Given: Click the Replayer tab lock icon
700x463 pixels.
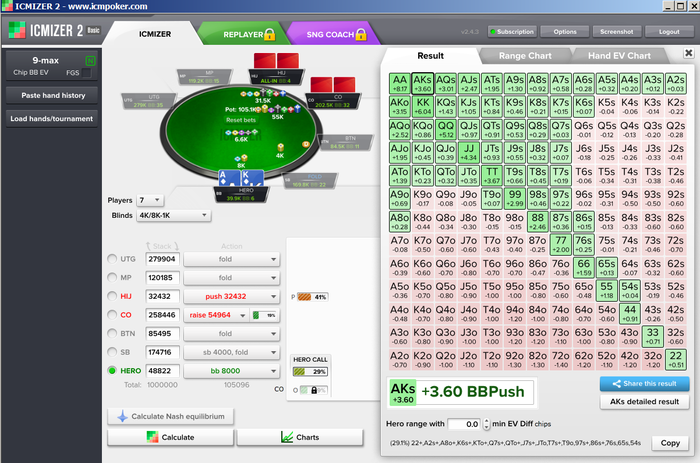Looking at the screenshot, I should pyautogui.click(x=270, y=34).
